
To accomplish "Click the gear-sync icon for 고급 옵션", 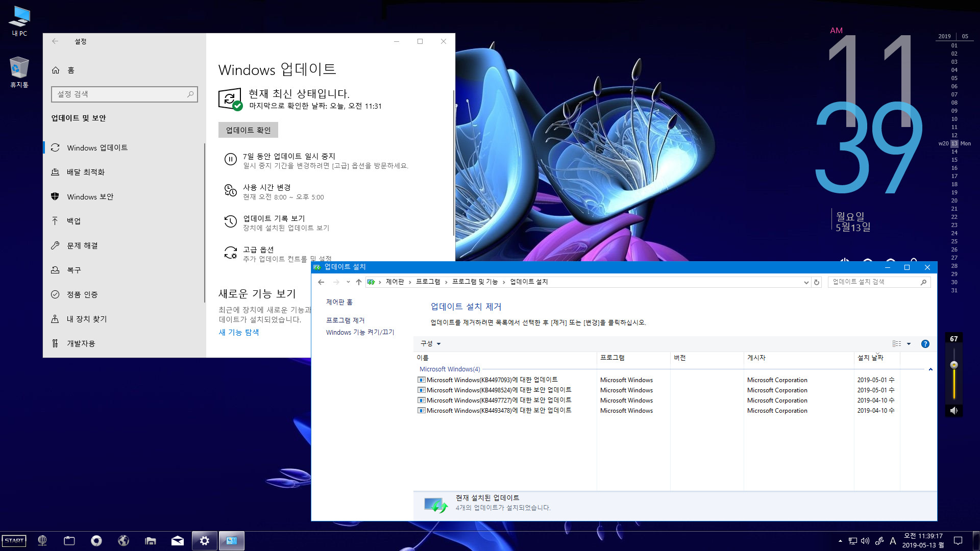I will pyautogui.click(x=231, y=253).
